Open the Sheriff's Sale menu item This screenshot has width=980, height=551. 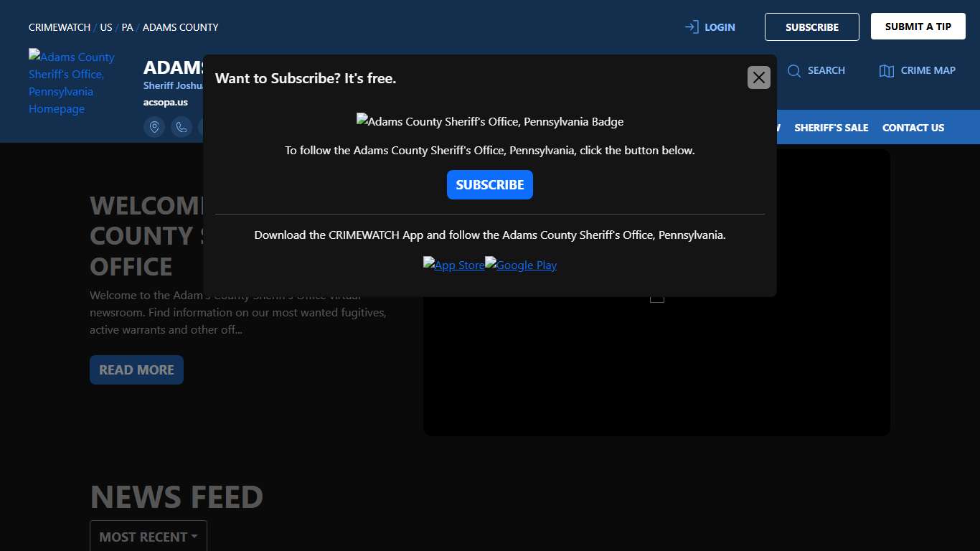click(831, 128)
